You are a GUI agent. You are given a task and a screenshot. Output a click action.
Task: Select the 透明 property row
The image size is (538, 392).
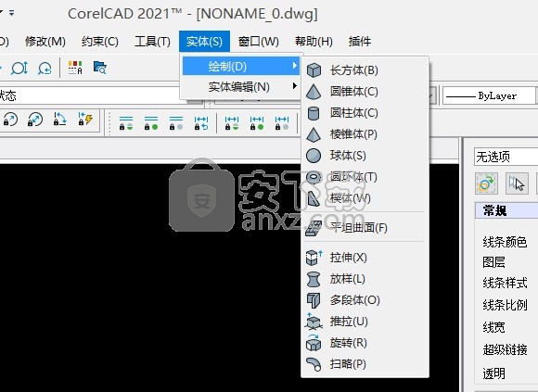pyautogui.click(x=493, y=373)
